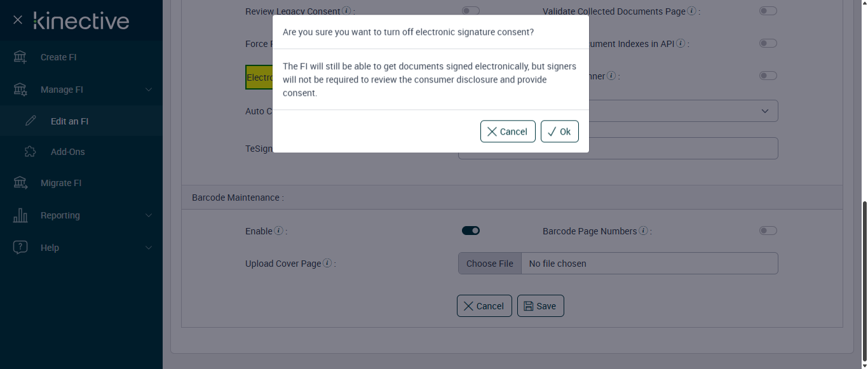Click Cancel in the confirmation dialog
The image size is (868, 369).
pos(508,131)
